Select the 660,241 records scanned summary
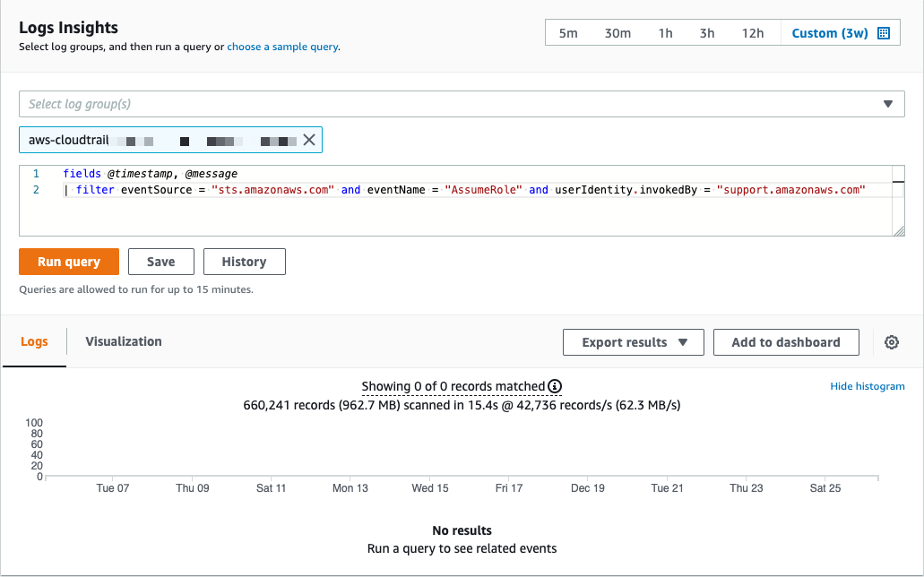The image size is (924, 577). tap(462, 405)
